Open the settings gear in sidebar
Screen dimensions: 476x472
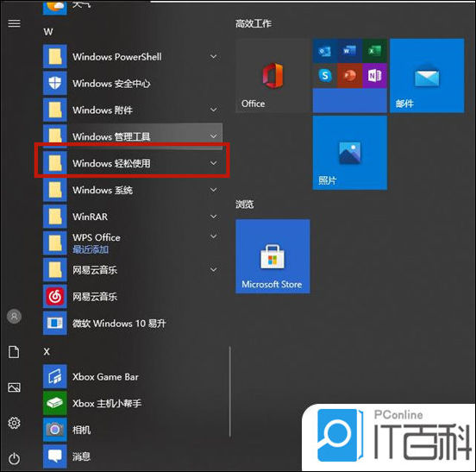pyautogui.click(x=15, y=423)
